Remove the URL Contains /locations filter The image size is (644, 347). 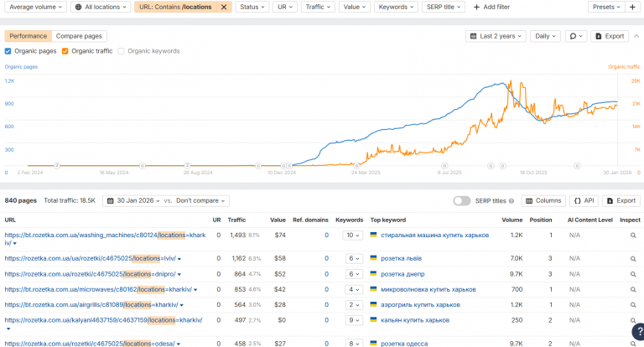224,7
